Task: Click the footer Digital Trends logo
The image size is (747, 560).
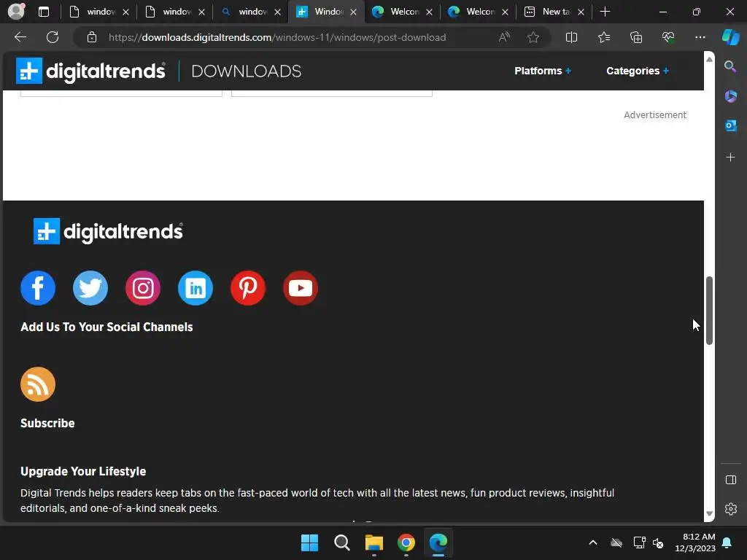Action: tap(108, 231)
